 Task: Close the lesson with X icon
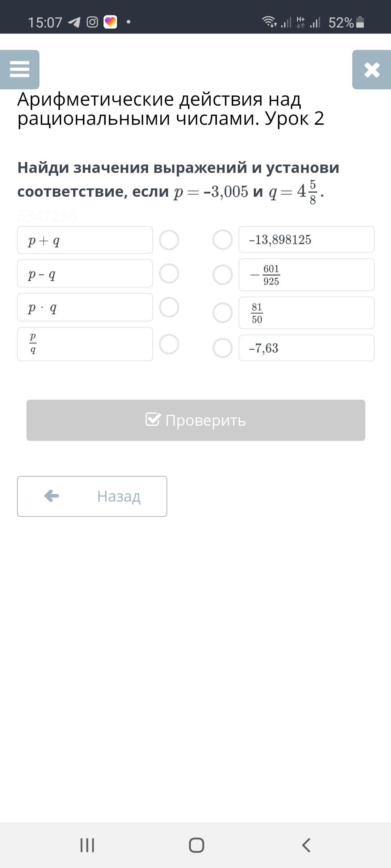372,69
